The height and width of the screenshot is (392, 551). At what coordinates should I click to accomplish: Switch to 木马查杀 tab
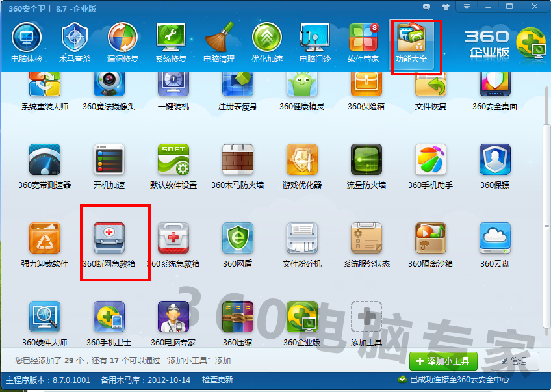(x=75, y=43)
